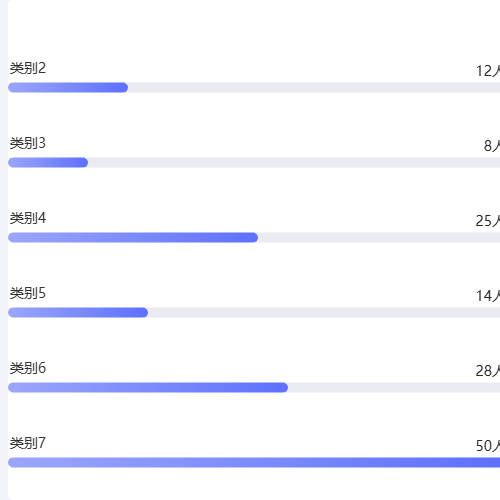This screenshot has width=500, height=500.
Task: Select the 类别5 filled progress bar
Action: (78, 312)
